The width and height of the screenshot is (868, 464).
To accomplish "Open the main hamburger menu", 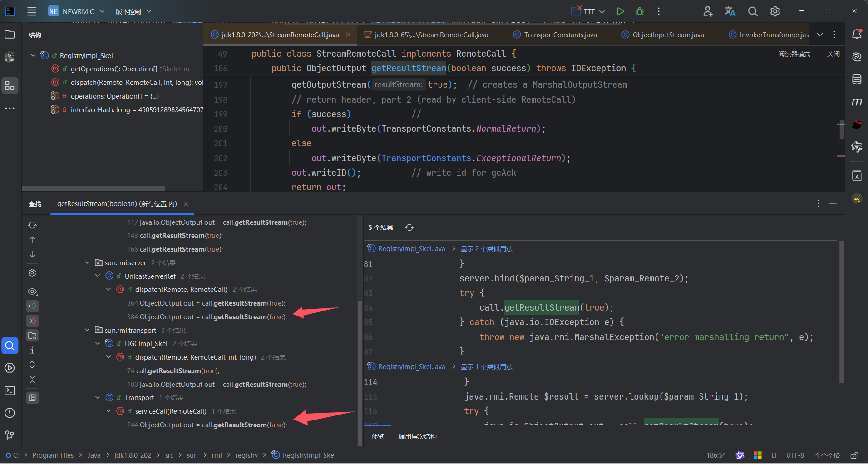I will coord(32,11).
